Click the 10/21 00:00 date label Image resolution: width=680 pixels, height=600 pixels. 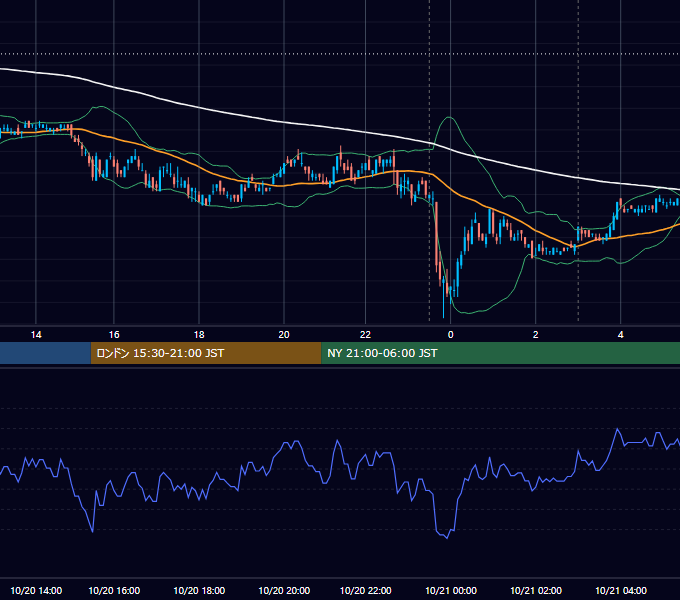451,590
